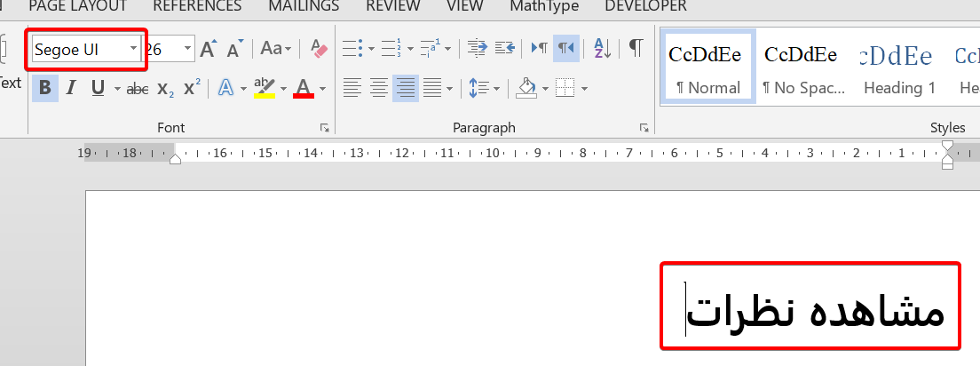
Task: Open the PAGE LAYOUT tab
Action: [x=78, y=6]
